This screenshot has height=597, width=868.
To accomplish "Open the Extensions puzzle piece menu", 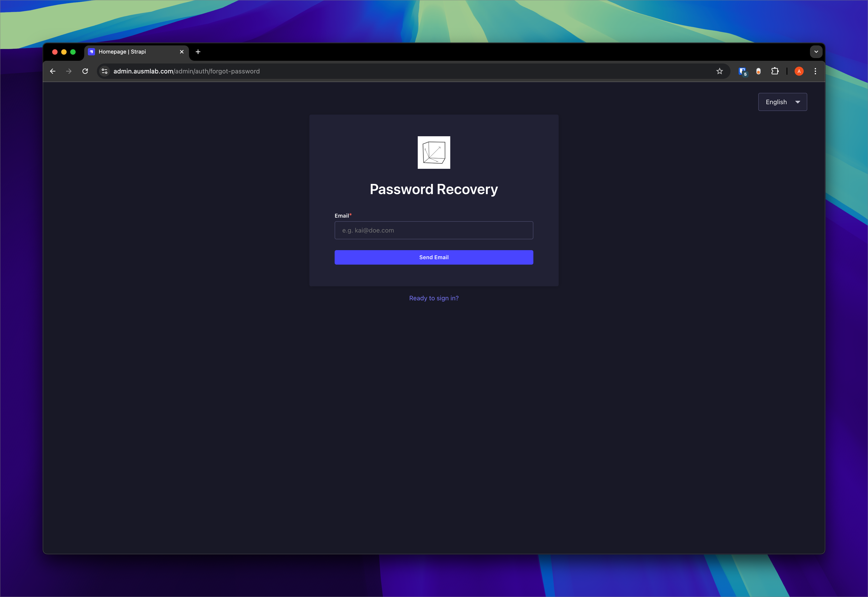I will pyautogui.click(x=775, y=71).
